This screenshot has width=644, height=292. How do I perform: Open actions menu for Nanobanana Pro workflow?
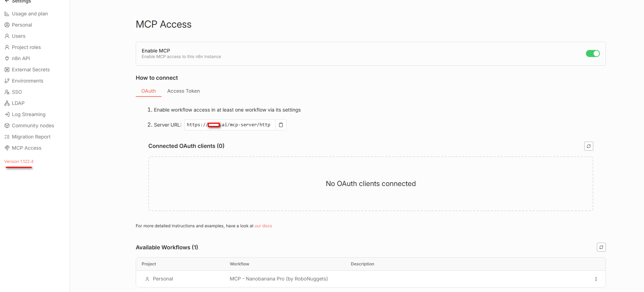[x=596, y=279]
